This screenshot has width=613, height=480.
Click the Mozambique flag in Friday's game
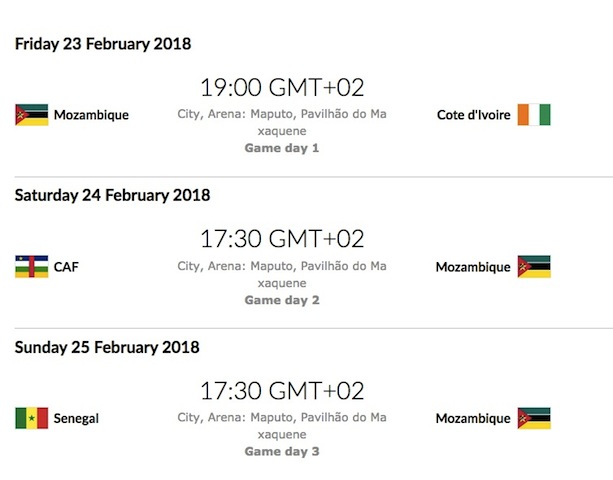[x=31, y=115]
